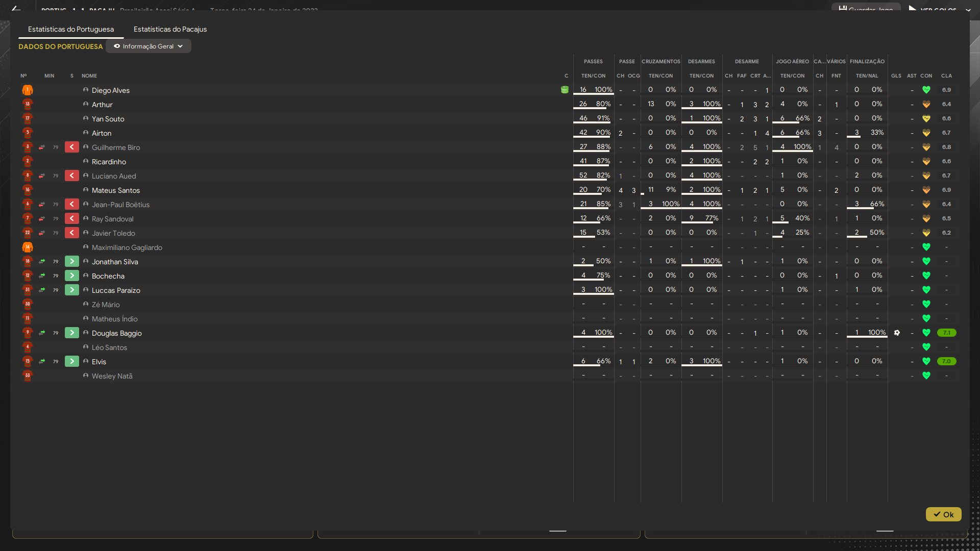
Task: Click Javier Toledo's 6.2 rating
Action: pyautogui.click(x=946, y=233)
